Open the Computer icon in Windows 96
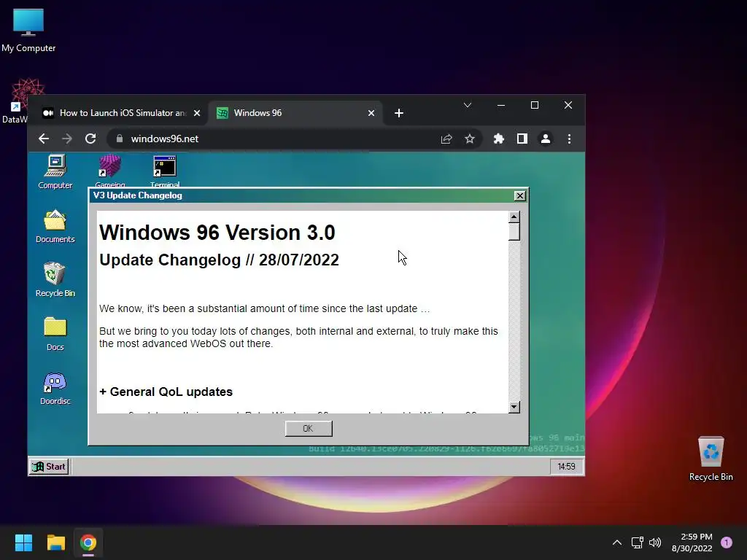Screen dimensions: 747x560 click(x=55, y=172)
